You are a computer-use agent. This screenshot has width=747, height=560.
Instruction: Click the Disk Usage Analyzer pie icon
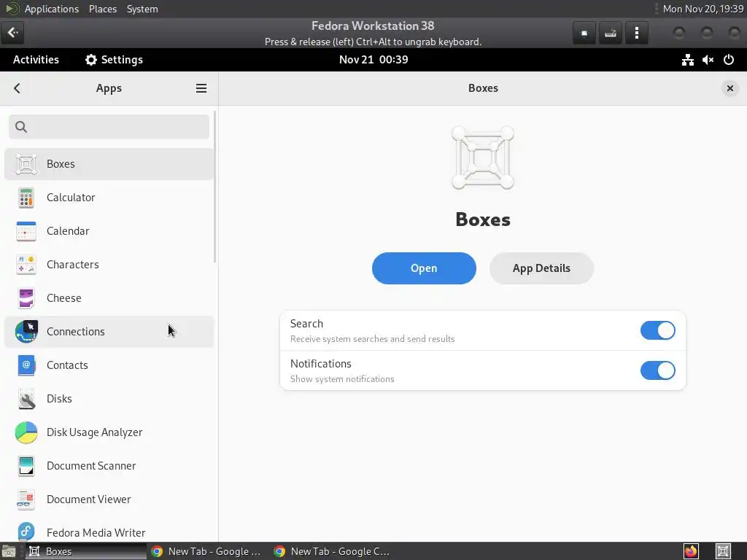pos(26,432)
